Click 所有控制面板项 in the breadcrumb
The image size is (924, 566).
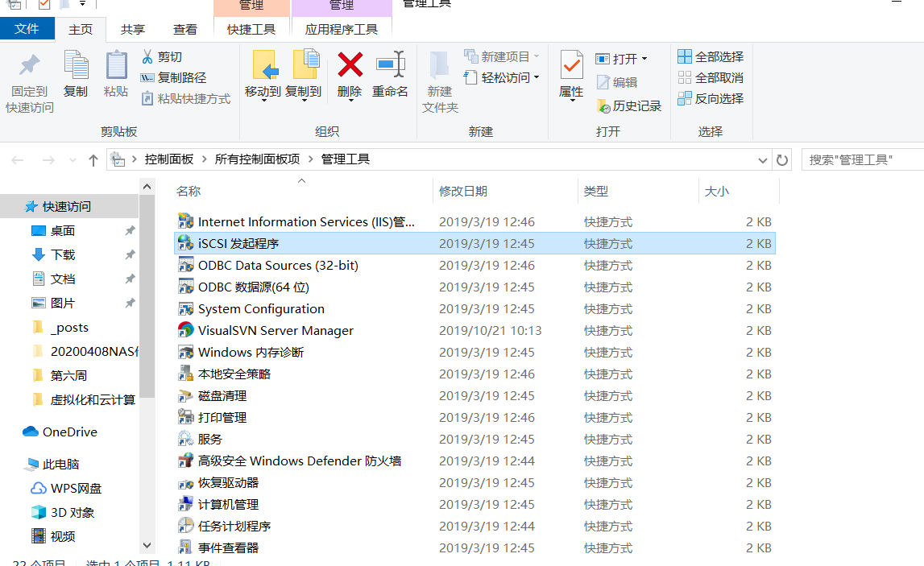[257, 159]
